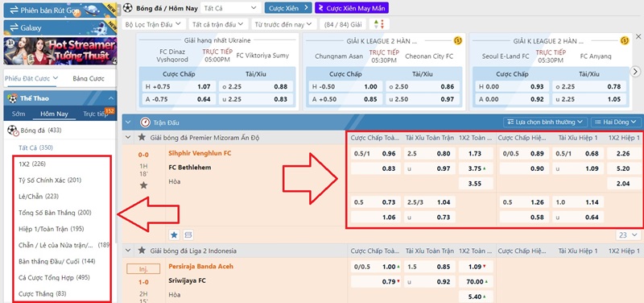Open the Tất cả trận đấu dropdown
This screenshot has width=644, height=303.
(x=218, y=24)
